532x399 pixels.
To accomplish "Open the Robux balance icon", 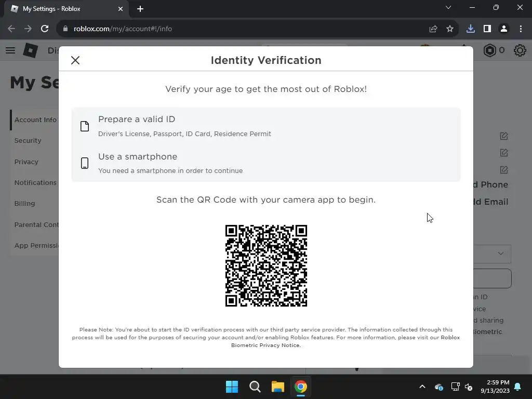I will (x=489, y=50).
